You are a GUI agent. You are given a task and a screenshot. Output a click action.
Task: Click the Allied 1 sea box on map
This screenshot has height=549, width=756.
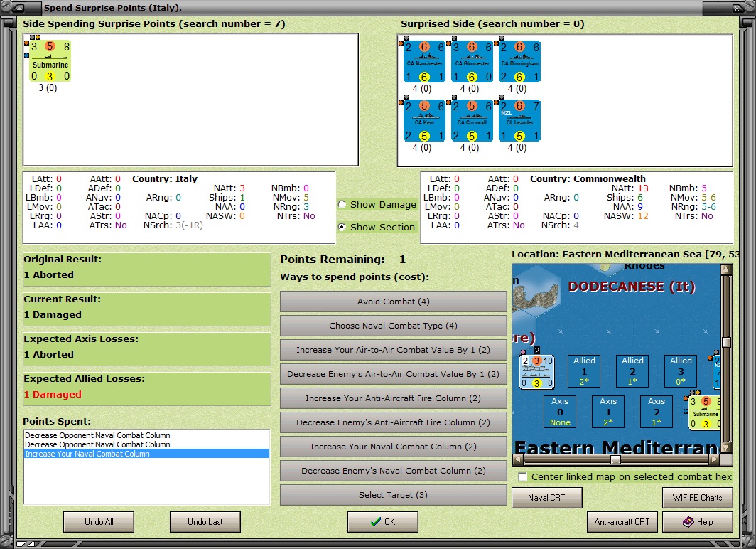584,371
